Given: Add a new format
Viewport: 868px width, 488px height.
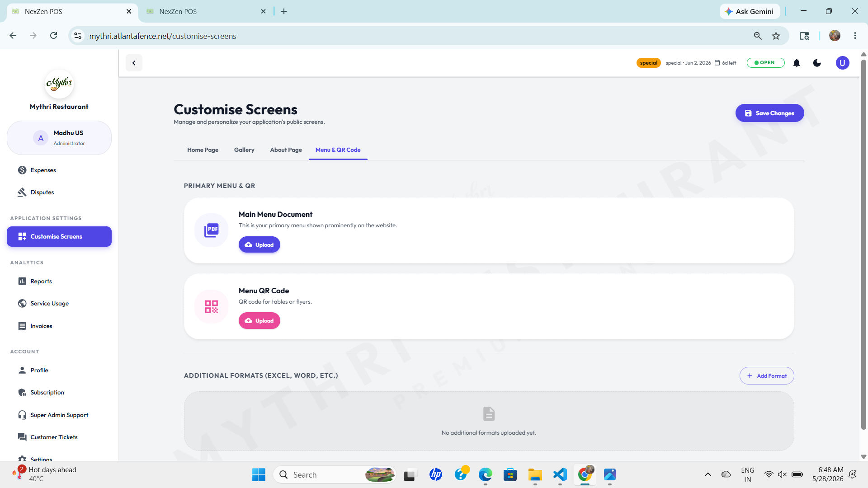Looking at the screenshot, I should (767, 376).
